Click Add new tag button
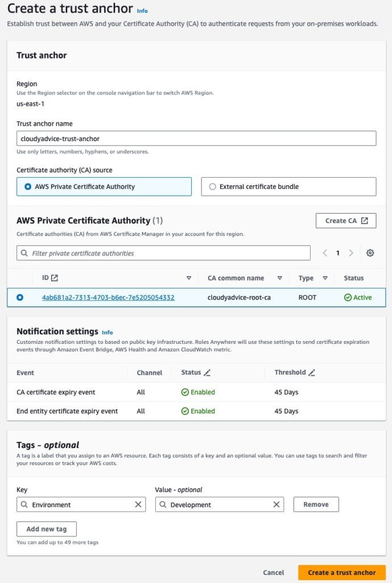 coord(47,529)
